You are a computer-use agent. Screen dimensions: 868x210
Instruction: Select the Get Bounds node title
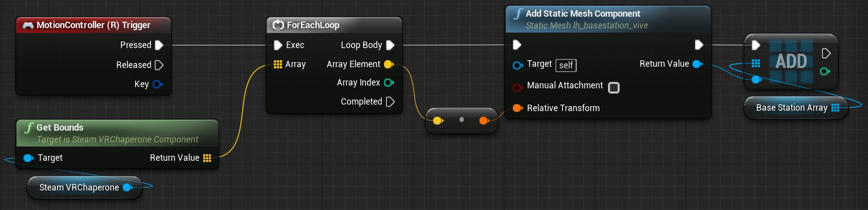pos(60,127)
